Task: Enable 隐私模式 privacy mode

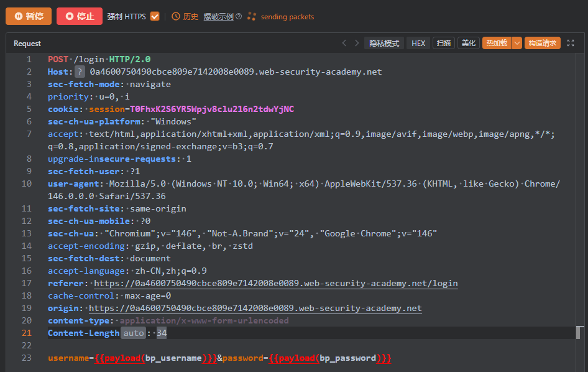Action: pos(384,43)
